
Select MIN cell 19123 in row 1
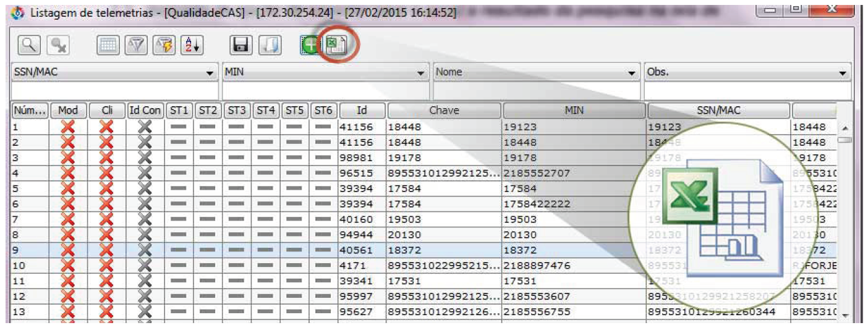(574, 127)
